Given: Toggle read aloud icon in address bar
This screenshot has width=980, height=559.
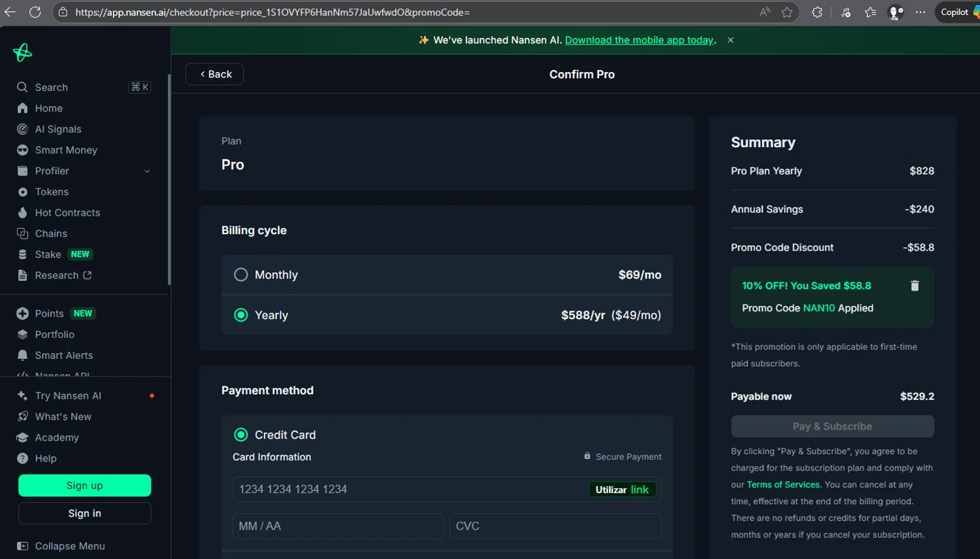Looking at the screenshot, I should [x=764, y=12].
